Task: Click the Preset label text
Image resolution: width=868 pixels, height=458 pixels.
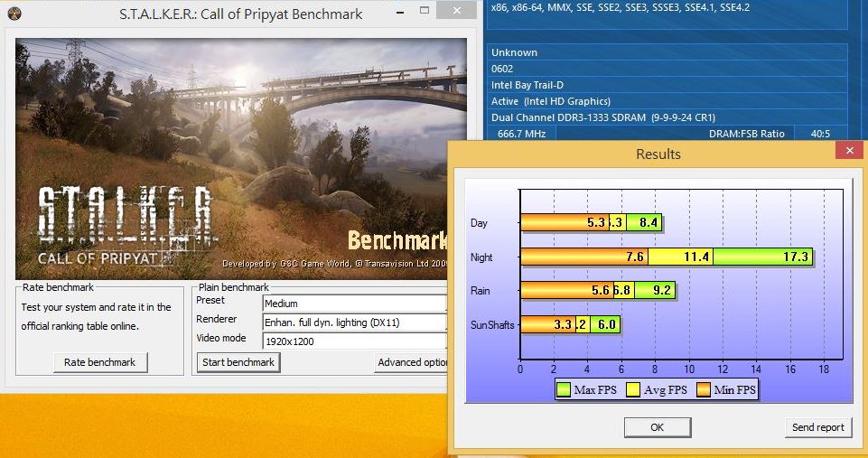Action: pos(210,300)
